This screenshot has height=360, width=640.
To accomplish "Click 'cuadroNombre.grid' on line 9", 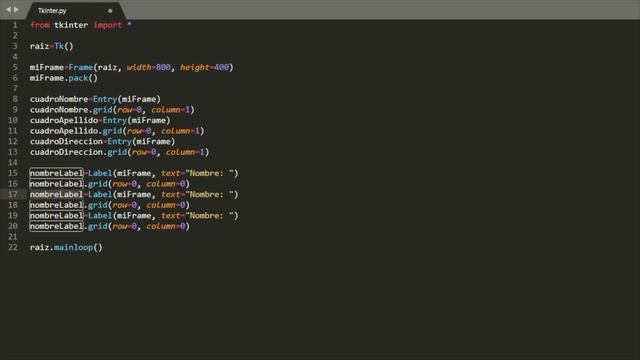I will [71, 110].
